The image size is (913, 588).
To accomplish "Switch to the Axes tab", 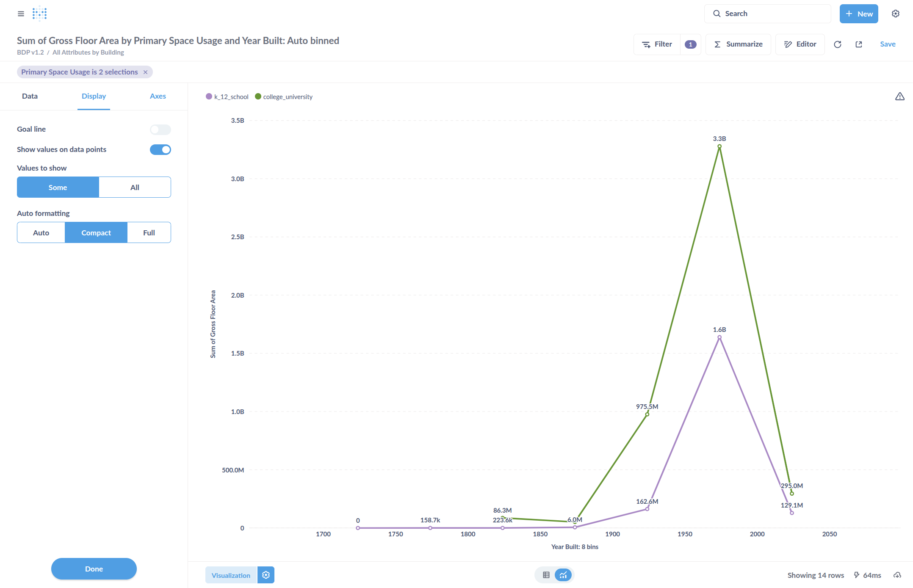I will point(158,96).
